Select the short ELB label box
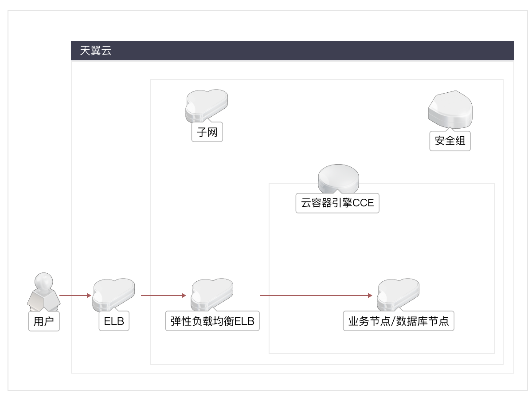 (114, 321)
